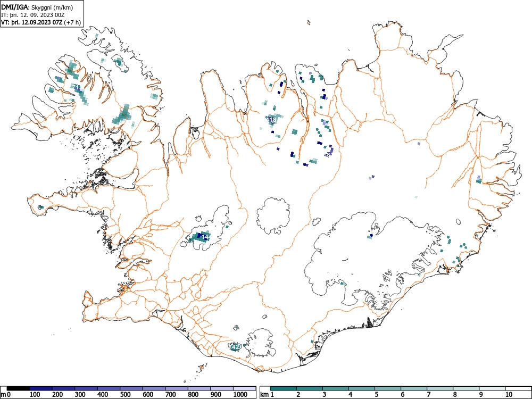Screen dimensions: 532x399
Task: Pick the 7 km legend color swatch
Action: coord(440,388)
